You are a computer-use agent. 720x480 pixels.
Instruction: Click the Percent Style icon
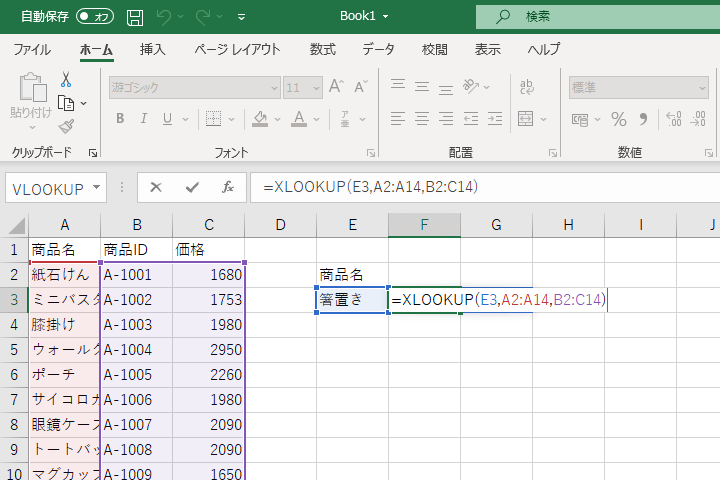(x=619, y=119)
